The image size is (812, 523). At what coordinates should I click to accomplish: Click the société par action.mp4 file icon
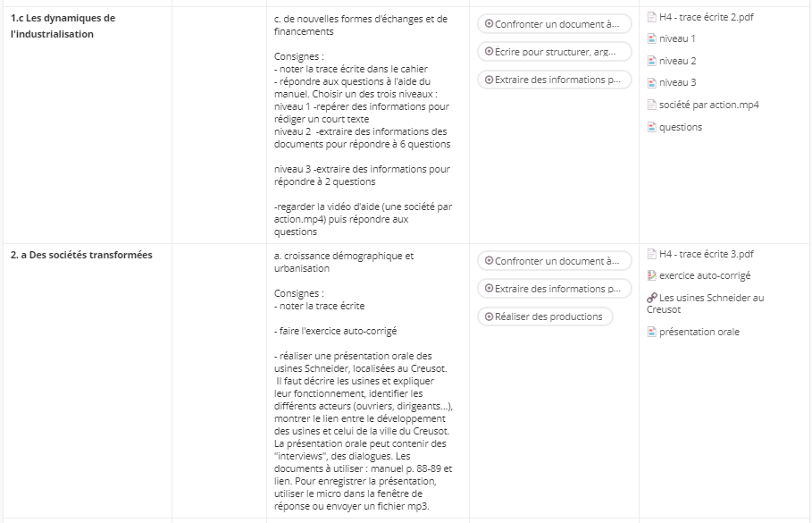pos(651,105)
